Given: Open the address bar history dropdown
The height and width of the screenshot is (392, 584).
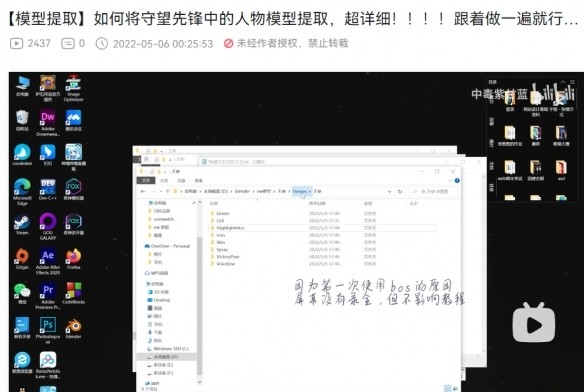Looking at the screenshot, I should coord(390,191).
